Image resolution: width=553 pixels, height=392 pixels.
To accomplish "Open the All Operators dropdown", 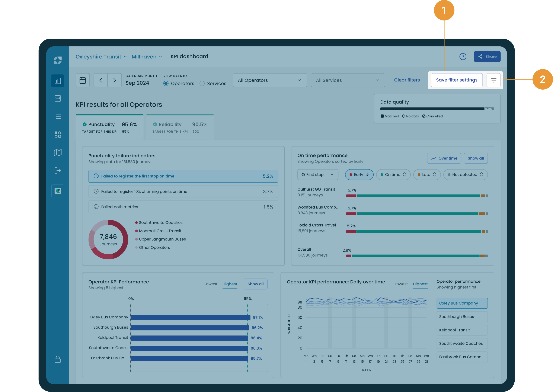I will (269, 80).
